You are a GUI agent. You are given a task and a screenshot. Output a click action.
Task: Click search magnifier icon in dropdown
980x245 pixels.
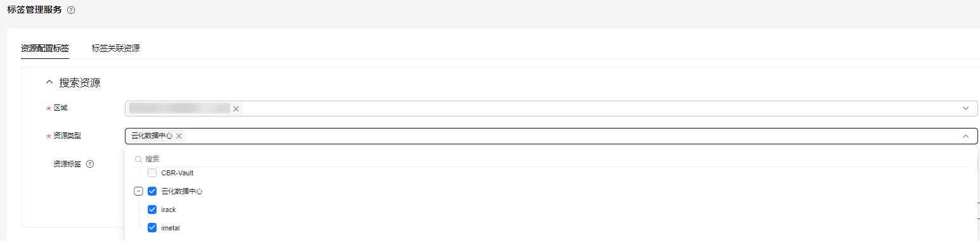(138, 159)
